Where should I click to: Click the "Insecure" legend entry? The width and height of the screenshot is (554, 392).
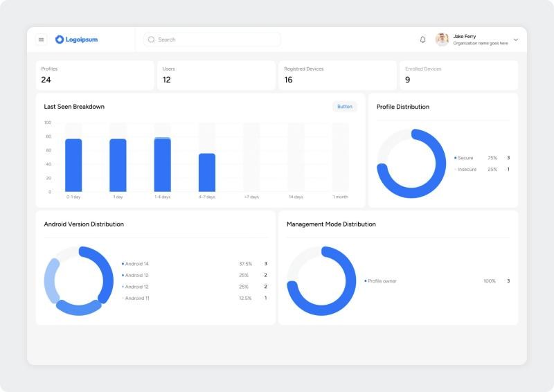tap(465, 169)
